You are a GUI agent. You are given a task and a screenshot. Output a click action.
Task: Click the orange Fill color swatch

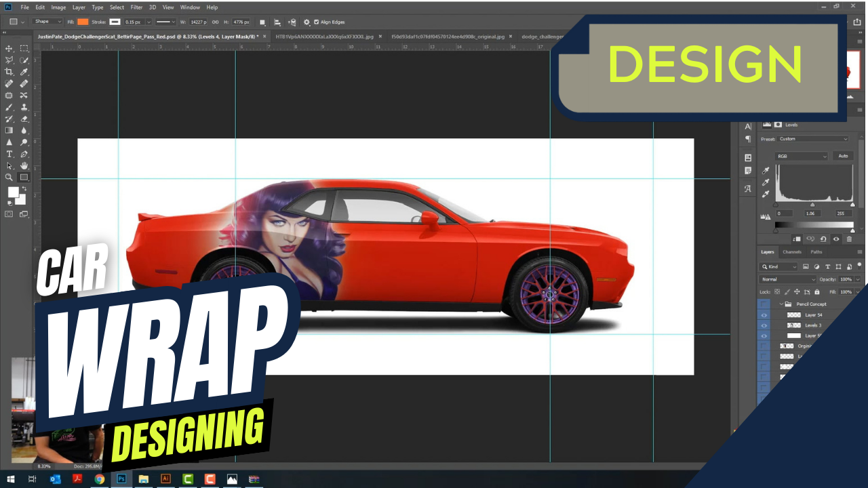83,22
